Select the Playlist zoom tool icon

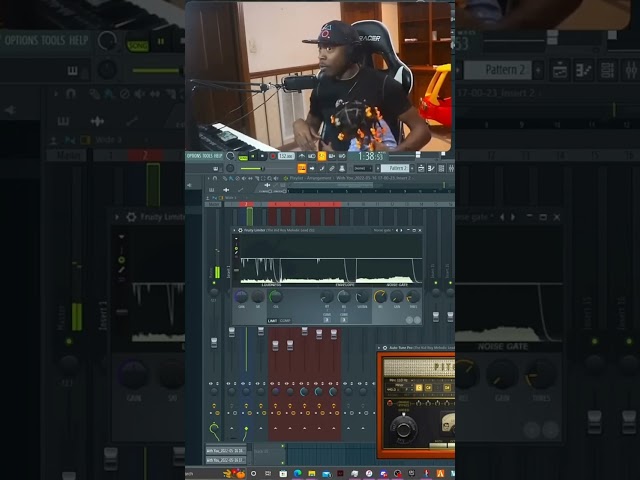pos(269,178)
